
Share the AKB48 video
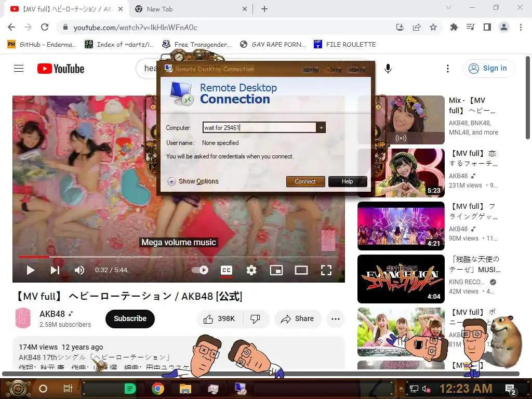pos(298,318)
